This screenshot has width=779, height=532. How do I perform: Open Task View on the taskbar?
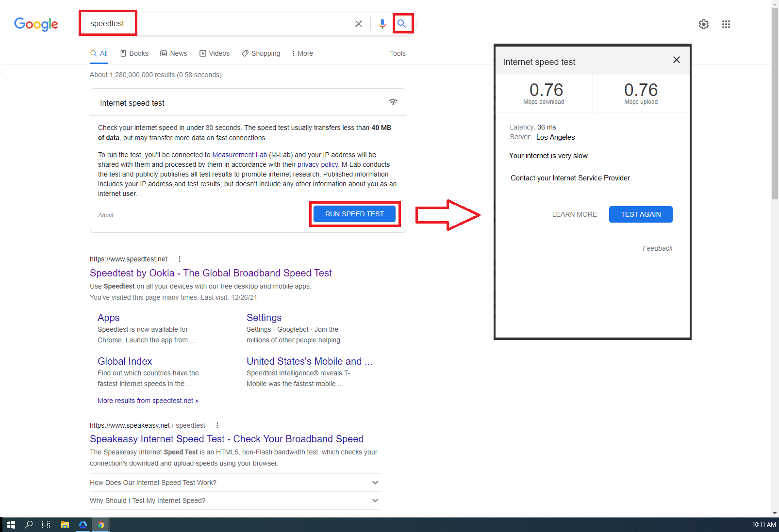coord(46,525)
